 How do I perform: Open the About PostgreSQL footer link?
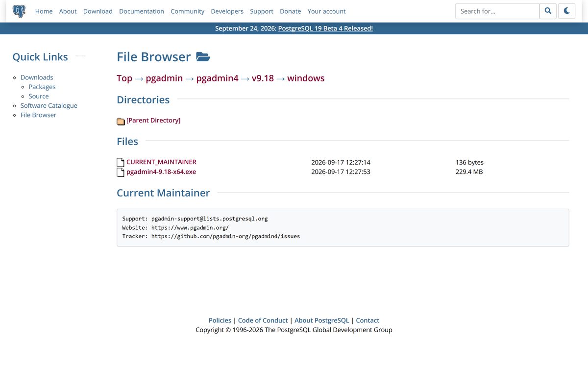pos(322,320)
